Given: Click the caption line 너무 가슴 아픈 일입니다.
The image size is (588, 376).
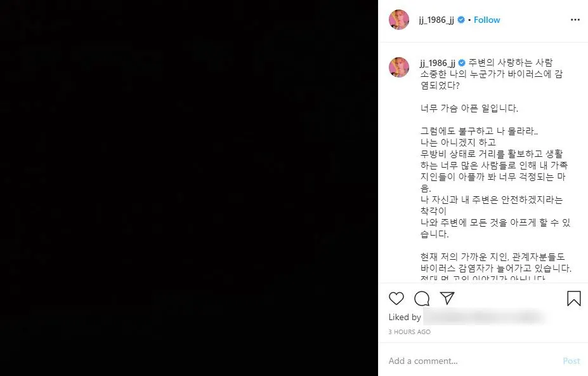Looking at the screenshot, I should [x=469, y=109].
